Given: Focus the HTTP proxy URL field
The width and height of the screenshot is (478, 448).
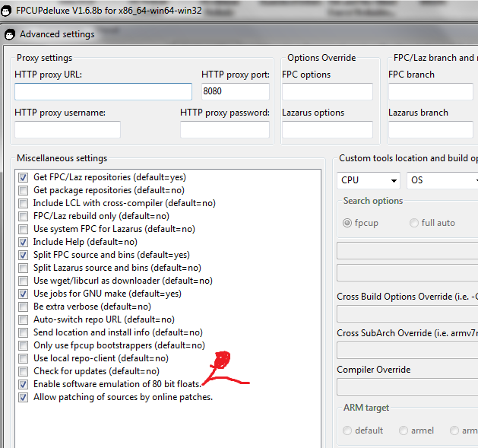Looking at the screenshot, I should [103, 91].
